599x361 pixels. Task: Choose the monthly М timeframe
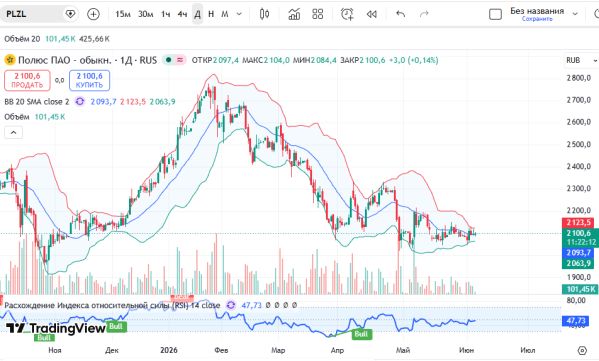click(x=225, y=14)
